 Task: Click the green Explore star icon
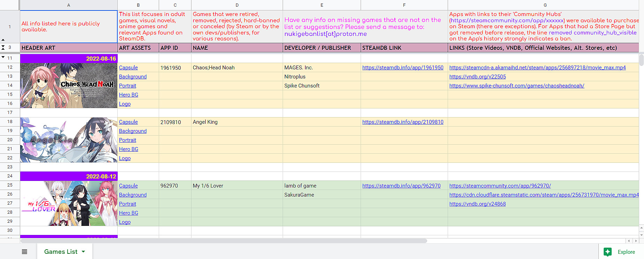[x=608, y=252]
